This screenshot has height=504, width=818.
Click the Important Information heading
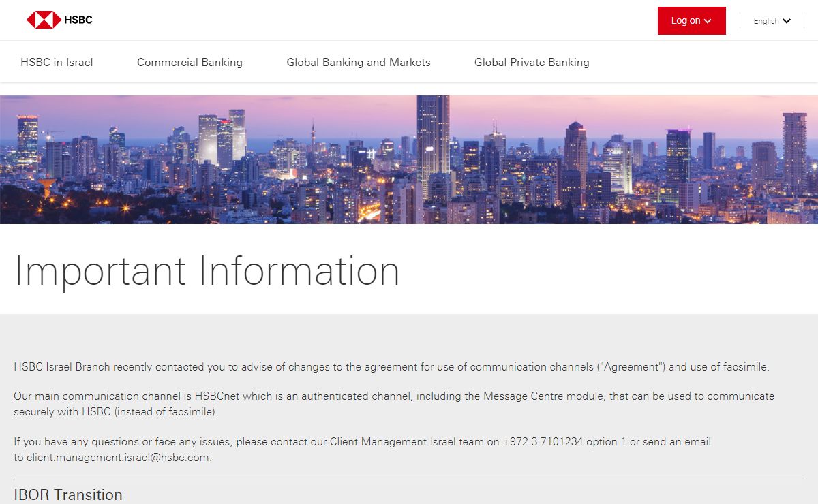(x=207, y=270)
